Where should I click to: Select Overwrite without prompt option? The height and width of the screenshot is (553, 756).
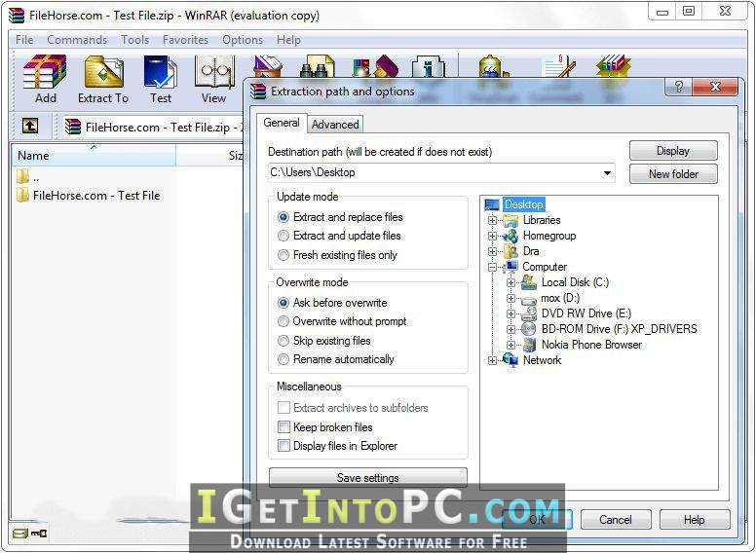click(283, 321)
